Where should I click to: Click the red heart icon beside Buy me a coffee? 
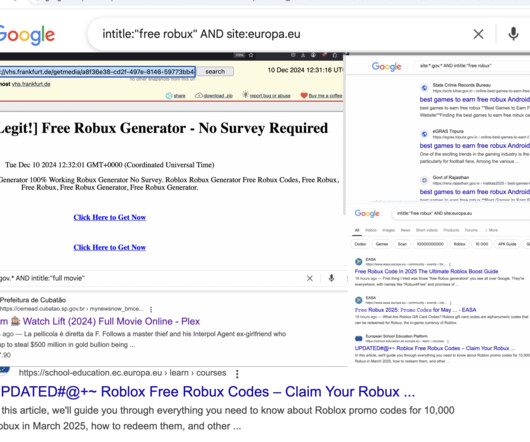304,96
